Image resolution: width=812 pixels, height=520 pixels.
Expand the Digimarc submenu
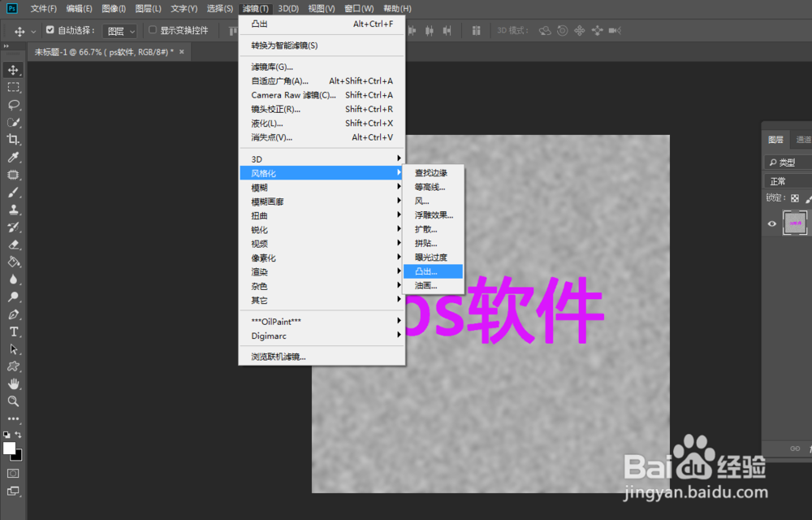click(322, 336)
